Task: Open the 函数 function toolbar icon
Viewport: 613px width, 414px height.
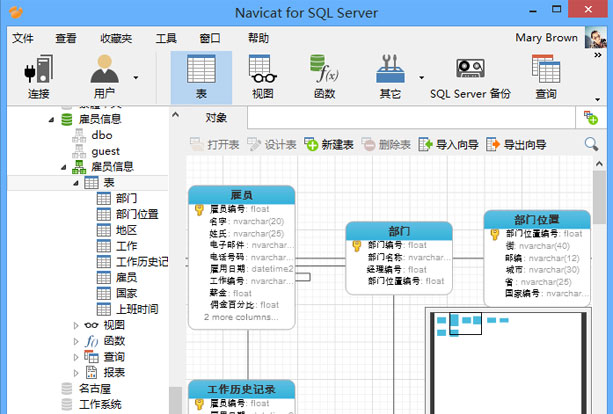Action: point(324,77)
